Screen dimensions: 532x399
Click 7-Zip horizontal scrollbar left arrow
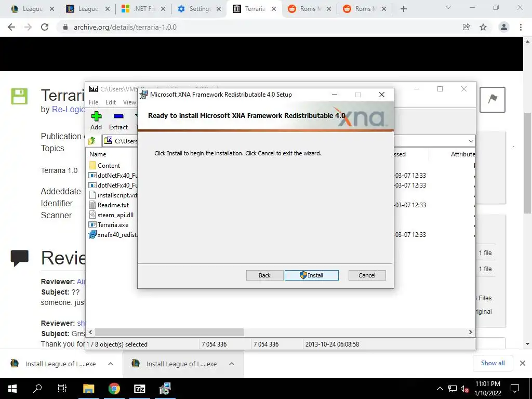click(90, 332)
